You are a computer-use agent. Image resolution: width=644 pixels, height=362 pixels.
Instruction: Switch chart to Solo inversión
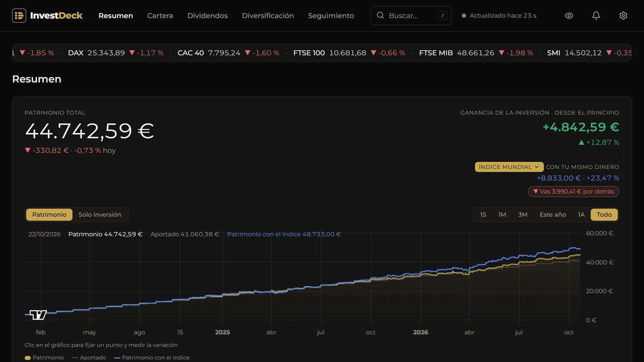tap(100, 215)
